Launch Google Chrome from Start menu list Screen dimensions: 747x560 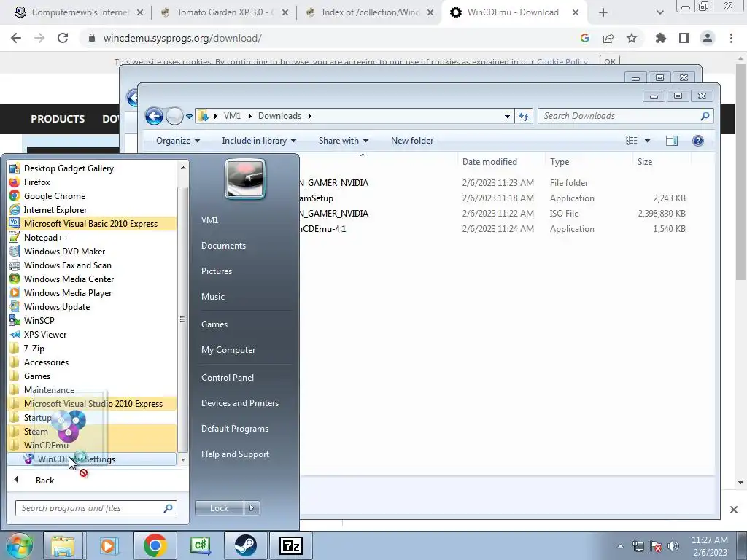(x=54, y=195)
